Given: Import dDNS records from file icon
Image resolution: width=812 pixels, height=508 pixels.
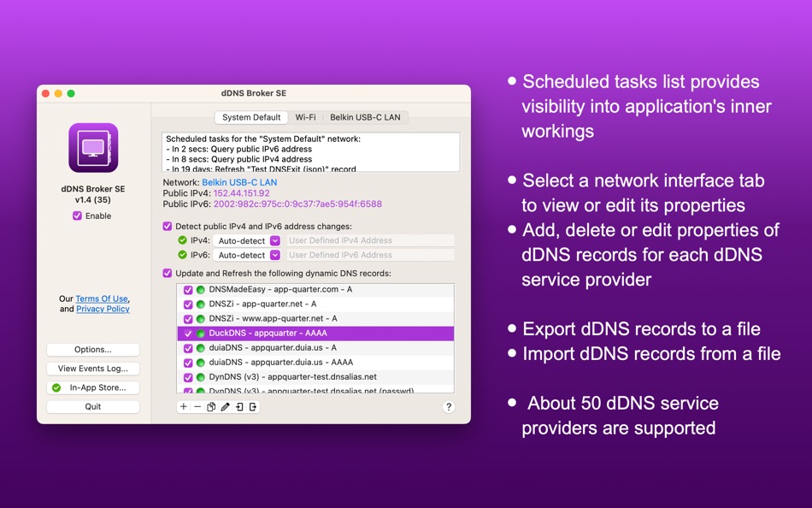Looking at the screenshot, I should [x=239, y=407].
